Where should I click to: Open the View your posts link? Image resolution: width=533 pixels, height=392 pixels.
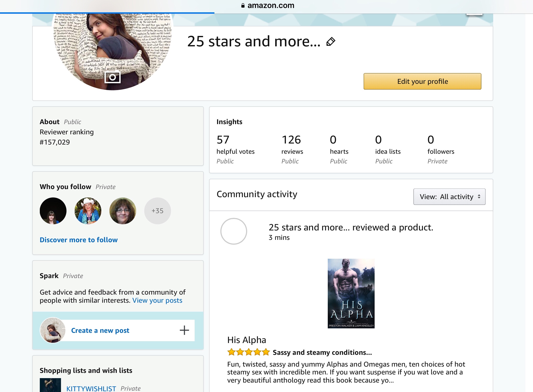pyautogui.click(x=157, y=300)
